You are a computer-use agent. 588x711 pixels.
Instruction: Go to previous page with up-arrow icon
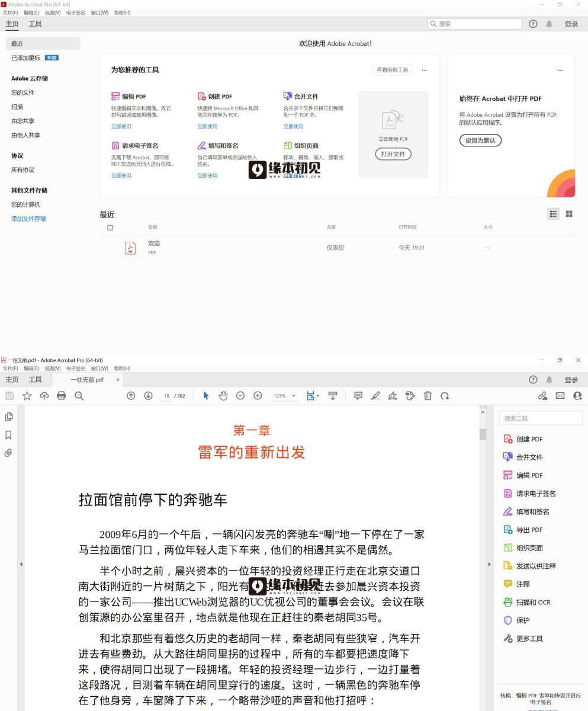(131, 396)
